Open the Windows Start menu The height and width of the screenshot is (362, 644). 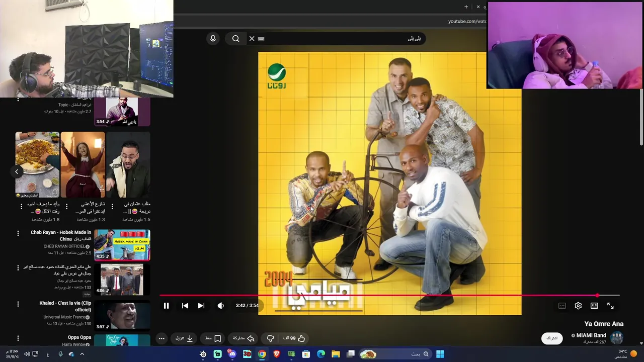click(440, 354)
